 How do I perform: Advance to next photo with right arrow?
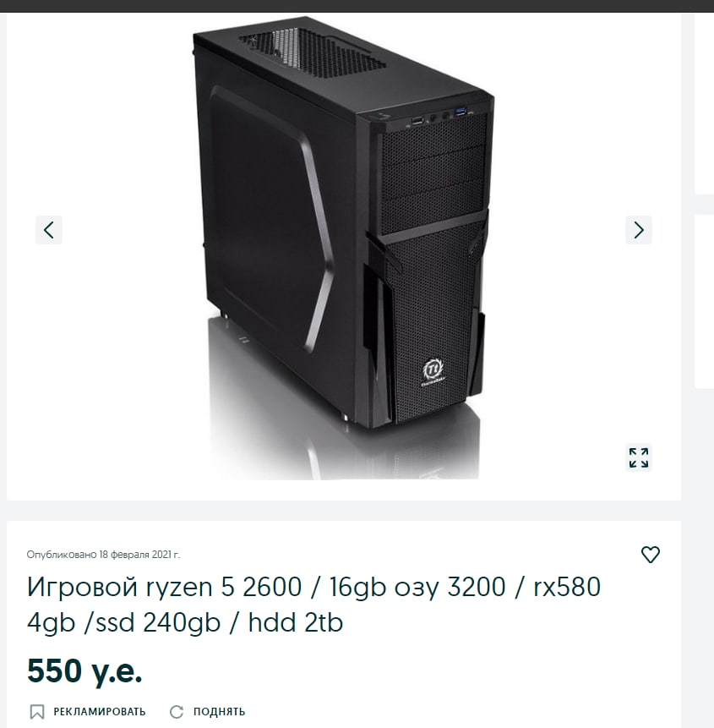pos(639,230)
